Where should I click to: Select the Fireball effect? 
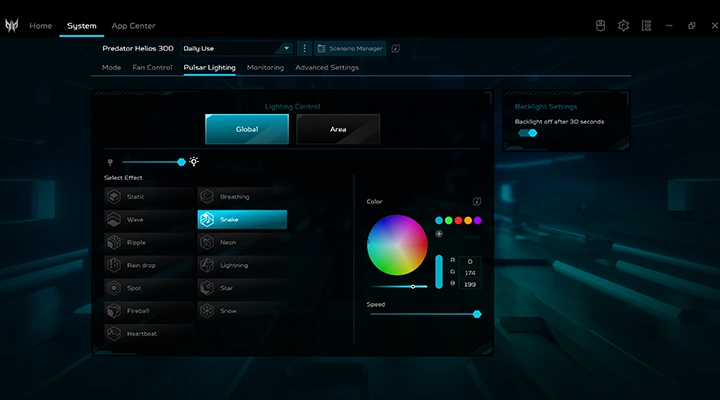click(x=149, y=311)
